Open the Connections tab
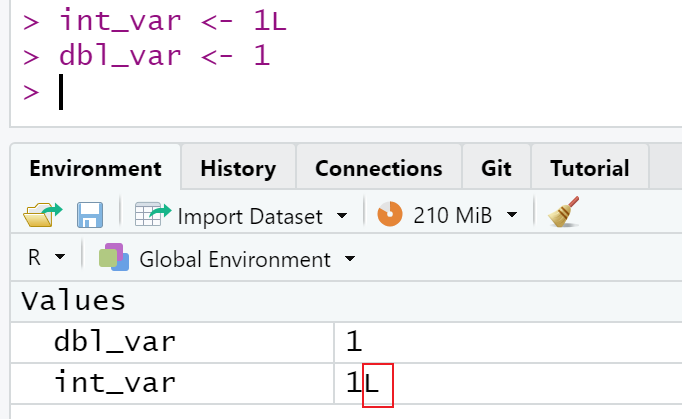Image resolution: width=682 pixels, height=419 pixels. coord(379,168)
